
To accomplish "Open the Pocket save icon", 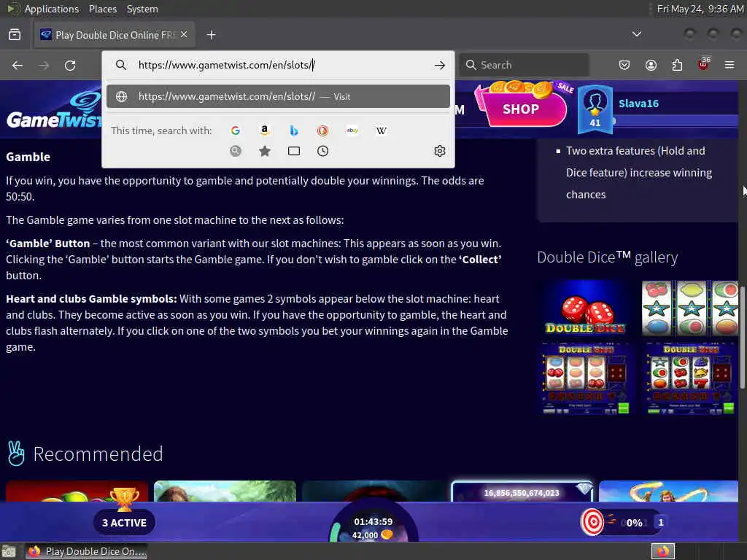I will pyautogui.click(x=624, y=65).
